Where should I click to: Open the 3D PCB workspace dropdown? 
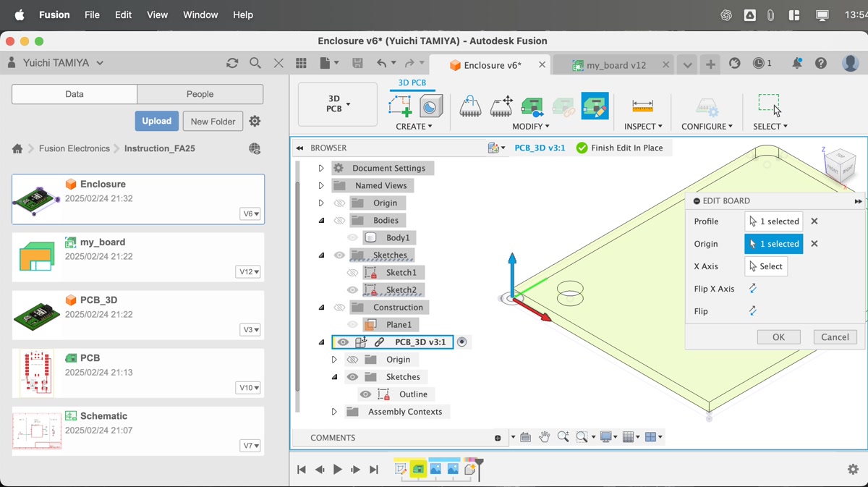[338, 104]
